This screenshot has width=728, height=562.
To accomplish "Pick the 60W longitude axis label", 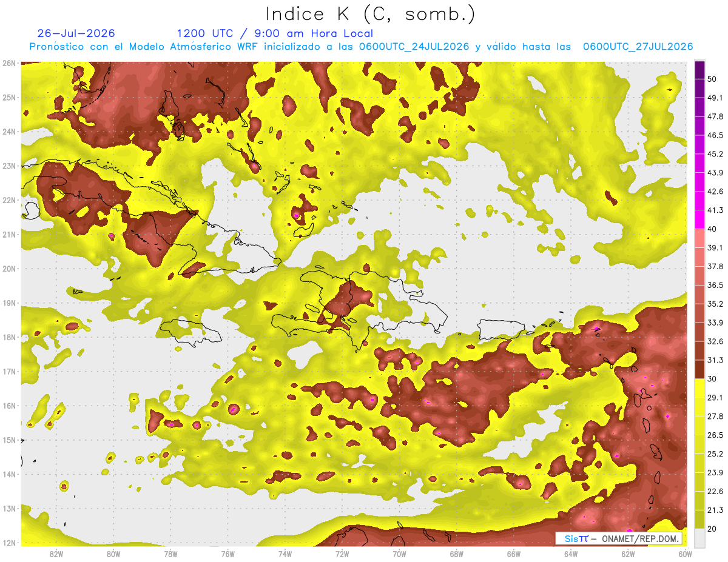I will click(x=685, y=554).
